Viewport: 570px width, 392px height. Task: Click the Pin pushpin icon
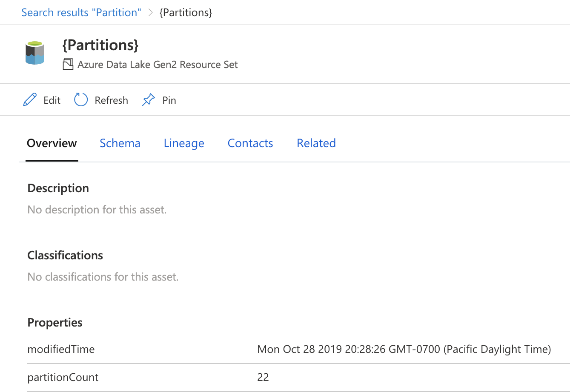click(x=148, y=100)
